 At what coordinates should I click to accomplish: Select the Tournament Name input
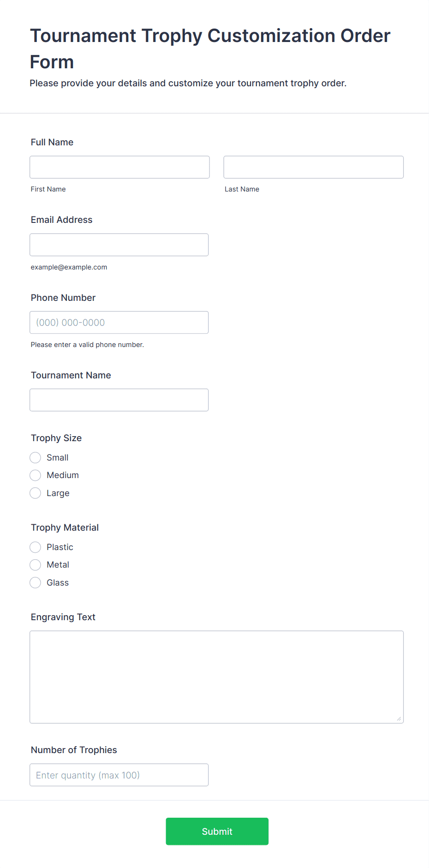pos(119,400)
